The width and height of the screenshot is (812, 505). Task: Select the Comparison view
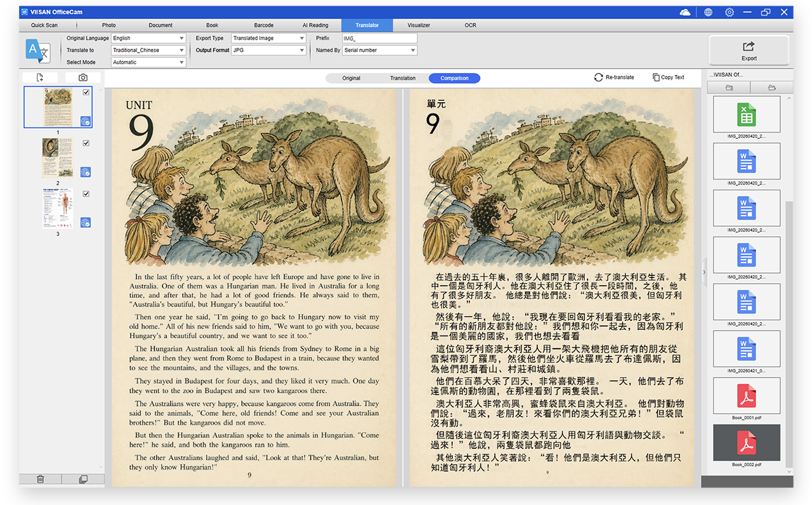(454, 78)
